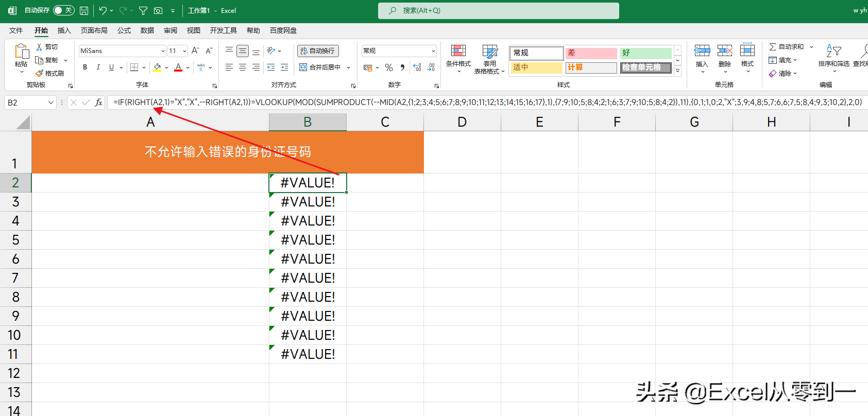
Task: Apply the pink 差 (Bad) style swatch
Action: pos(591,53)
